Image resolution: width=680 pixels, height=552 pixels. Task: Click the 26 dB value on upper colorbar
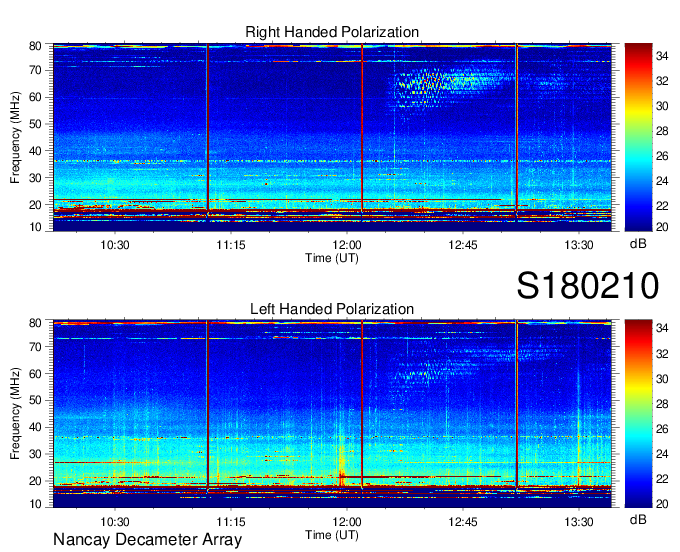pos(662,156)
